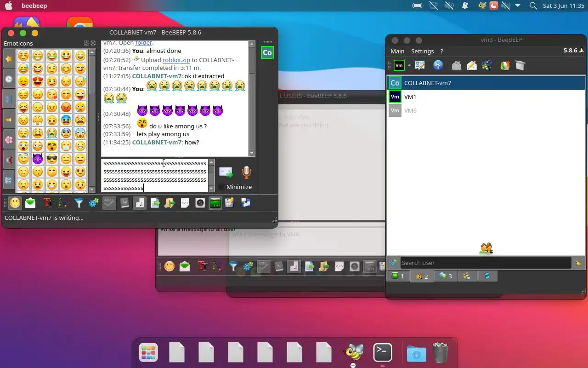
Task: Click the create group chat icon
Action: tap(487, 65)
